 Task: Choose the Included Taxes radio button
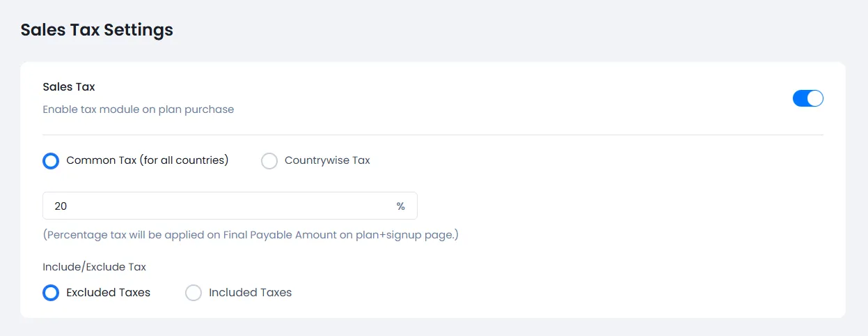(194, 293)
